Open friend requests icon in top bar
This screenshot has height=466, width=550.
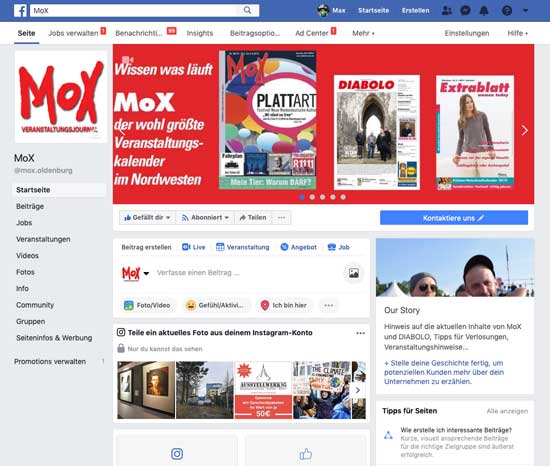(447, 11)
